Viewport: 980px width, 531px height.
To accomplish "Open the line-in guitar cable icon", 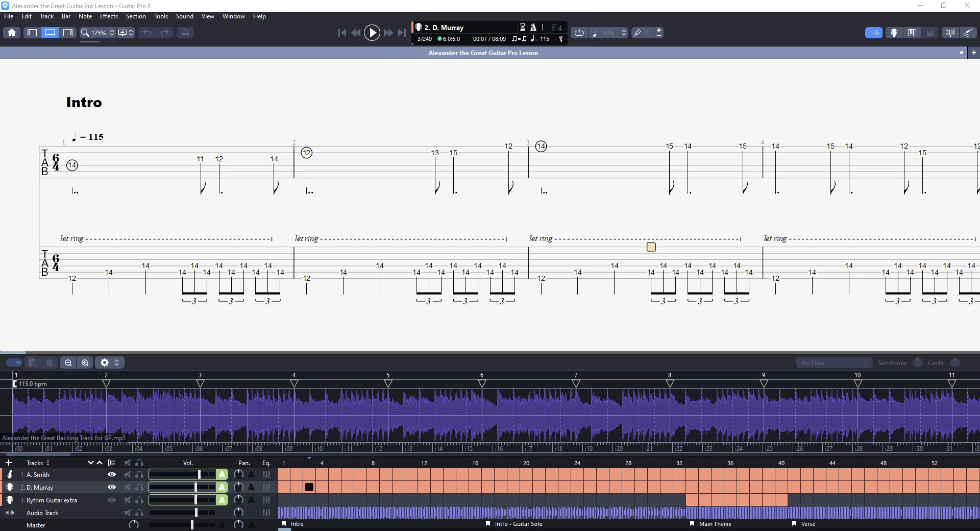I will [968, 33].
